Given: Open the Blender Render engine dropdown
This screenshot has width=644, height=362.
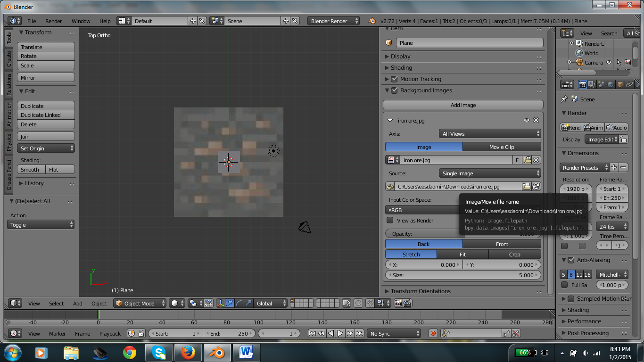Looking at the screenshot, I should pos(333,21).
